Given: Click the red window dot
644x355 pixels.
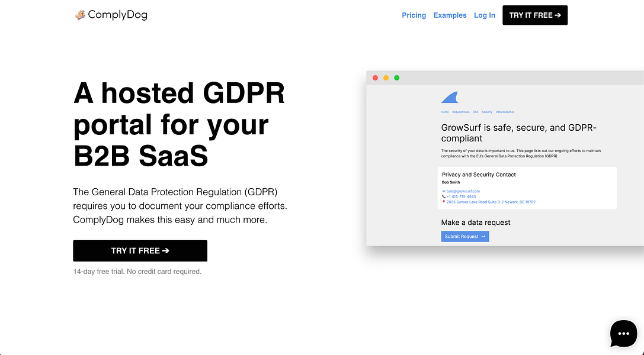Looking at the screenshot, I should point(375,78).
